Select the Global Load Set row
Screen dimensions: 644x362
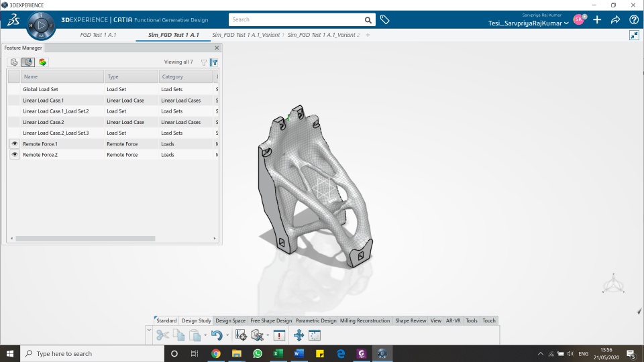113,89
